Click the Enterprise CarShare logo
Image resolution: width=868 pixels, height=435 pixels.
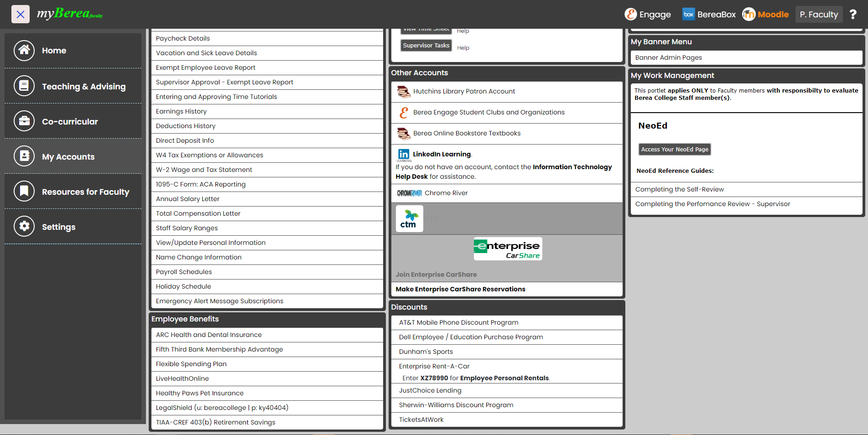508,249
